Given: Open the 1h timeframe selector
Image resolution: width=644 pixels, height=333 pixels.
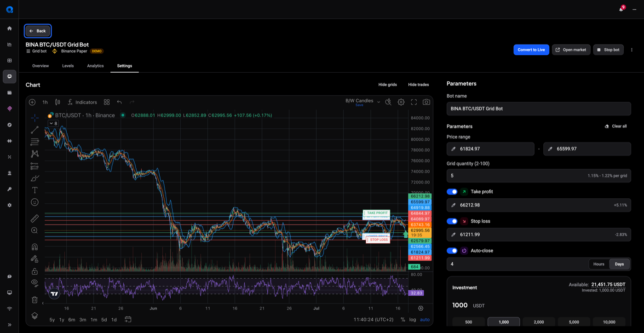Looking at the screenshot, I should (45, 102).
